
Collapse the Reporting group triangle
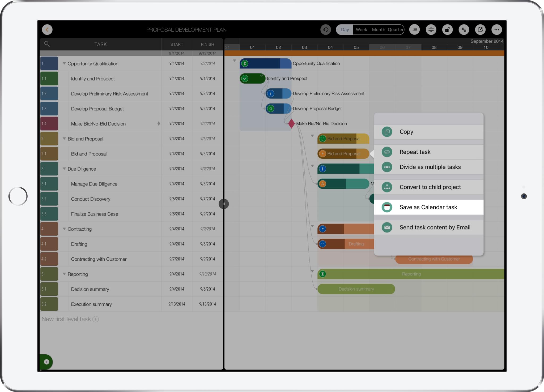(64, 274)
